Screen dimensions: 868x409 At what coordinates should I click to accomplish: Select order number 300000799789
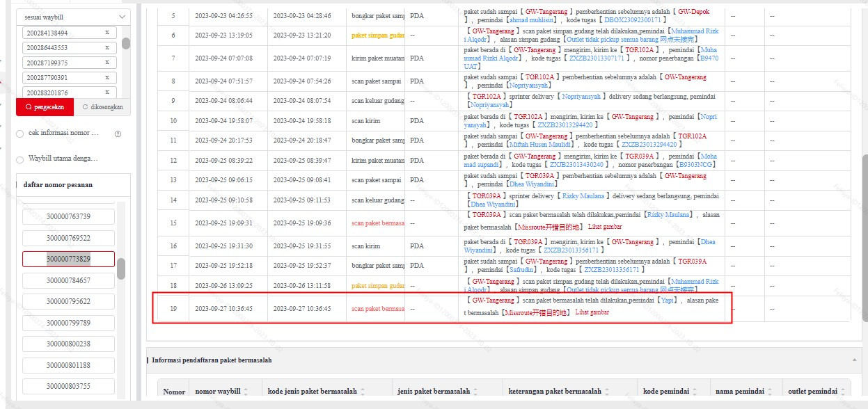point(68,323)
